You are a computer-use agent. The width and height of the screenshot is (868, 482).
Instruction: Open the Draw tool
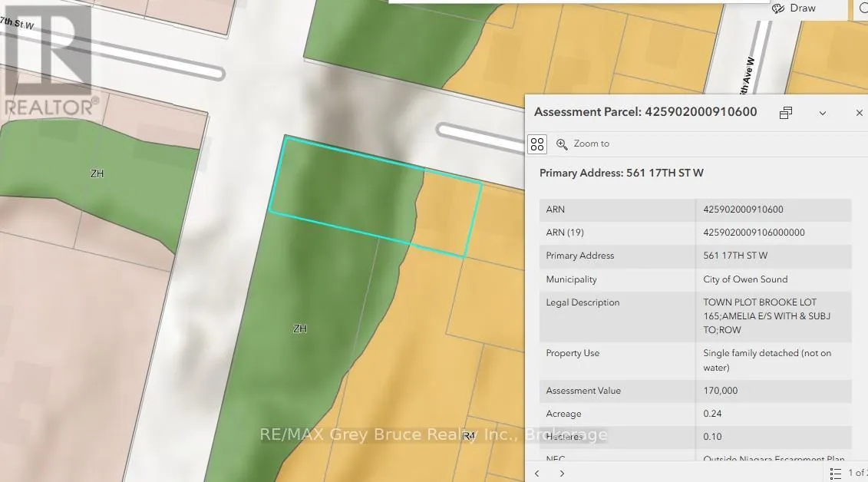click(794, 8)
